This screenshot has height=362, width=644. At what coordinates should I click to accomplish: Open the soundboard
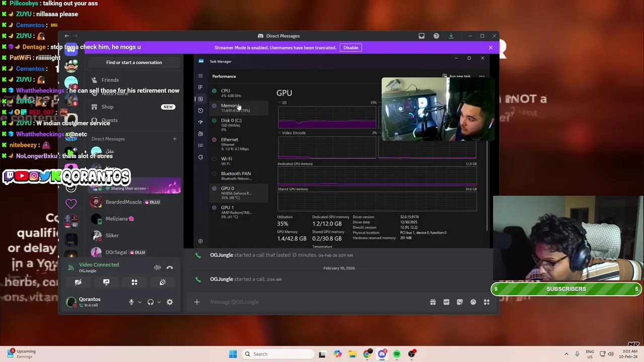163,283
